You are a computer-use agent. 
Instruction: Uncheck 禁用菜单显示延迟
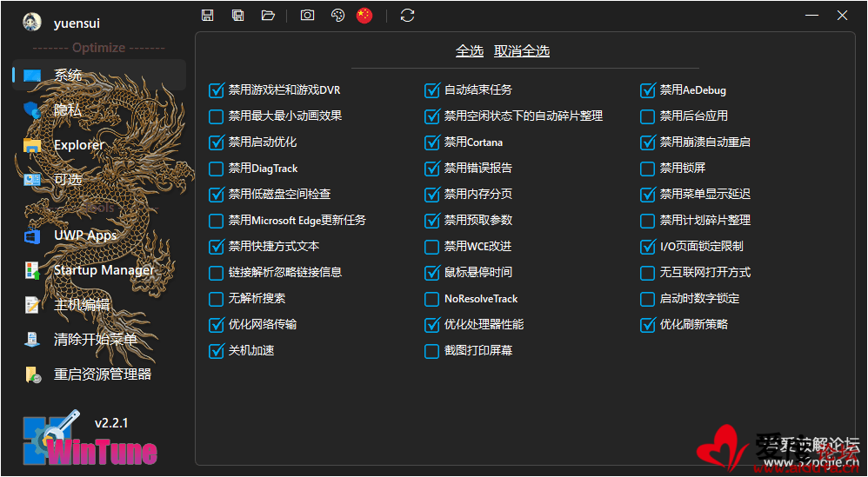click(648, 194)
